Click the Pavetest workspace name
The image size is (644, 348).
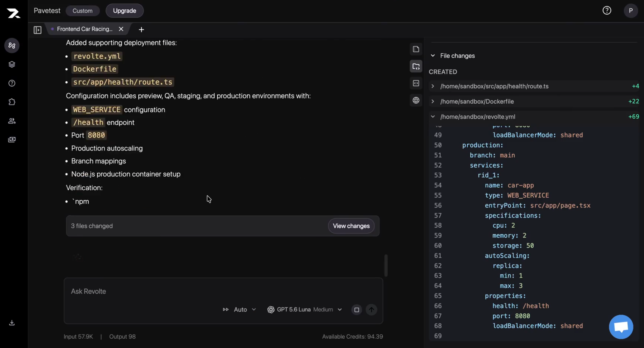tap(47, 11)
